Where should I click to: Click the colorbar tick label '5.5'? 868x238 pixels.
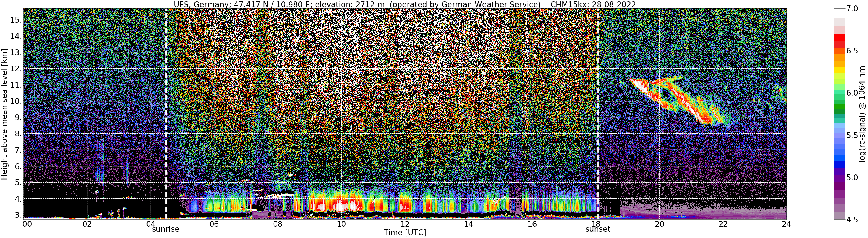pos(852,135)
